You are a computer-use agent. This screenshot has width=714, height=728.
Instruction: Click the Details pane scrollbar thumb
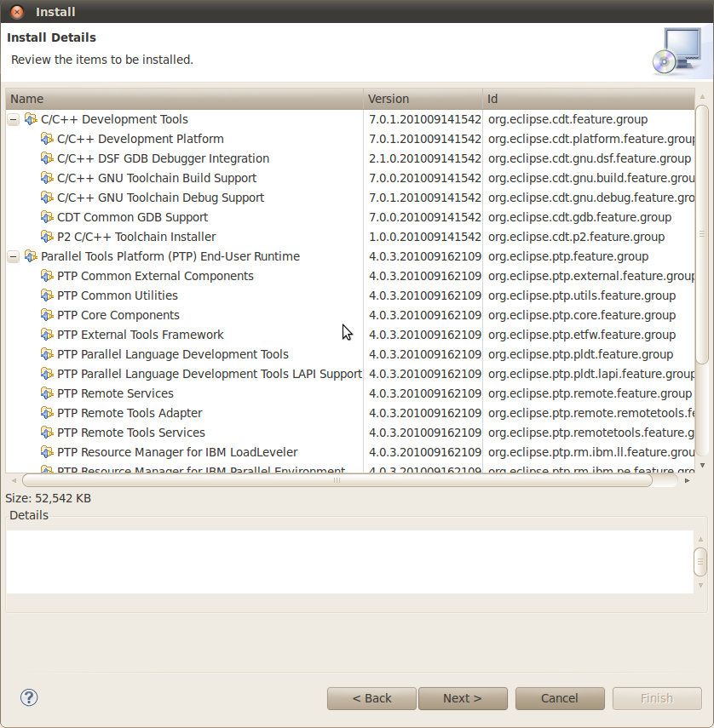tap(700, 562)
